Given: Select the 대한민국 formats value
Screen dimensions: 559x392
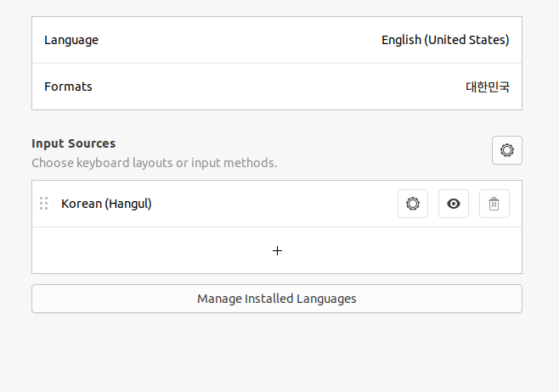Looking at the screenshot, I should [488, 87].
